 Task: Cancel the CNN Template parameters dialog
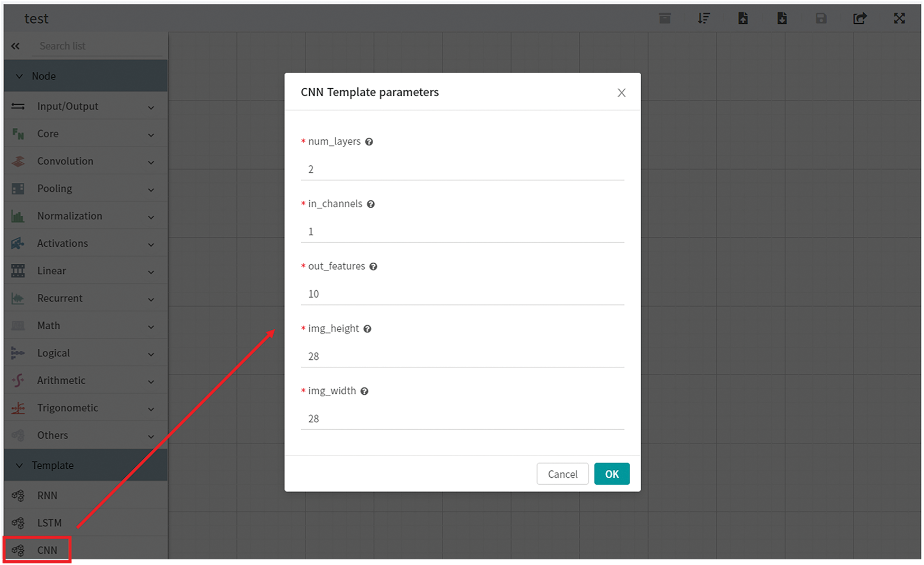(562, 474)
